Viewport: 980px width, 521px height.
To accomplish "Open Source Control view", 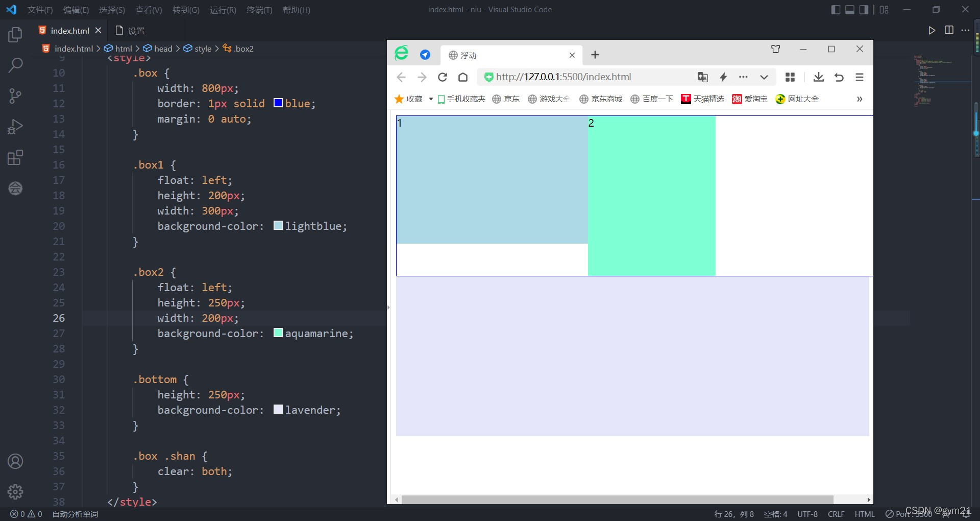I will click(15, 96).
